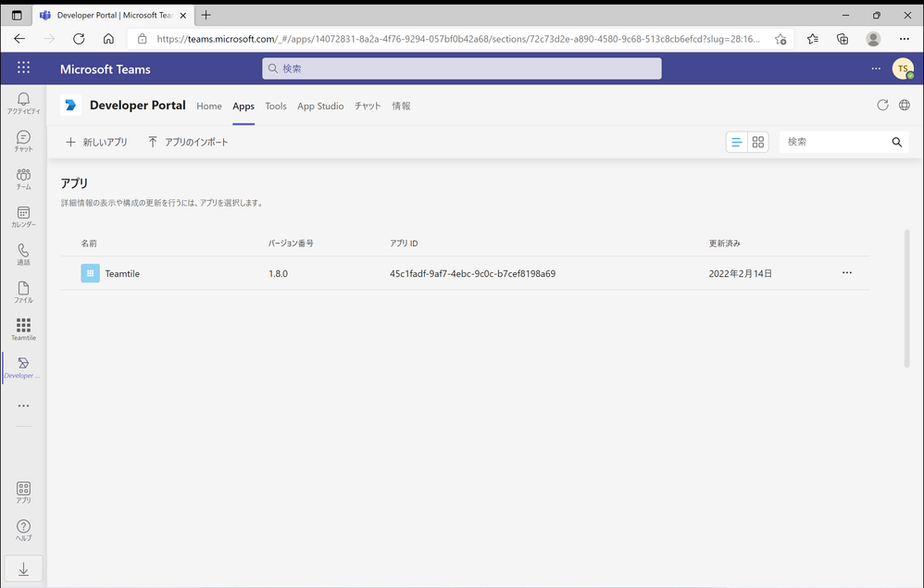Click the apps list vertical scrollbar

(907, 298)
